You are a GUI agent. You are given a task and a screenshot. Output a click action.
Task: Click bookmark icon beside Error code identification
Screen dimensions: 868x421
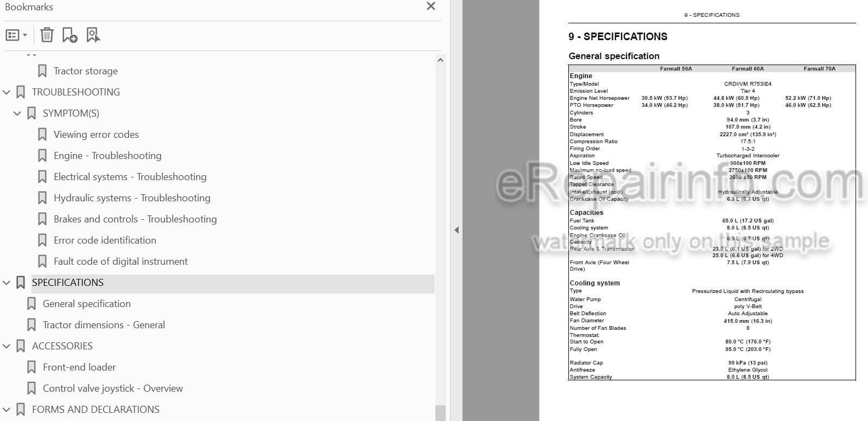pos(42,240)
